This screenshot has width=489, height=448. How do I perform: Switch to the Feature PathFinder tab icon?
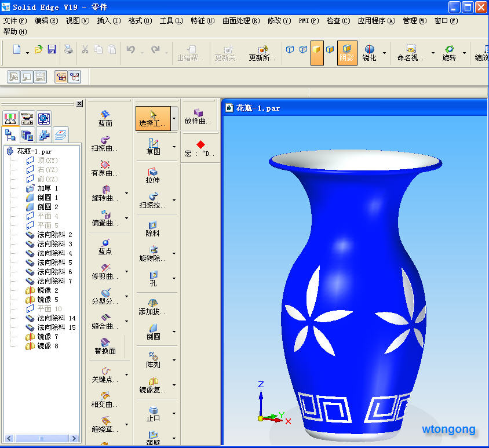pyautogui.click(x=10, y=135)
